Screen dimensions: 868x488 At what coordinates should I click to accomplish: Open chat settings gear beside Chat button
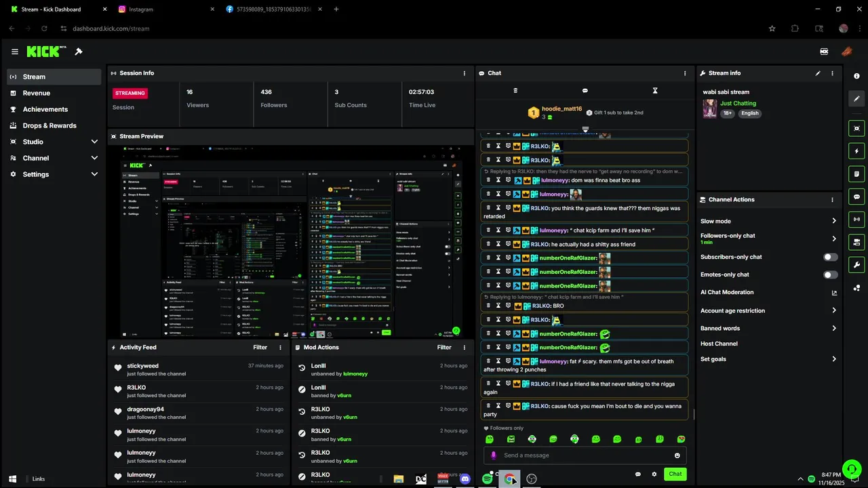654,474
